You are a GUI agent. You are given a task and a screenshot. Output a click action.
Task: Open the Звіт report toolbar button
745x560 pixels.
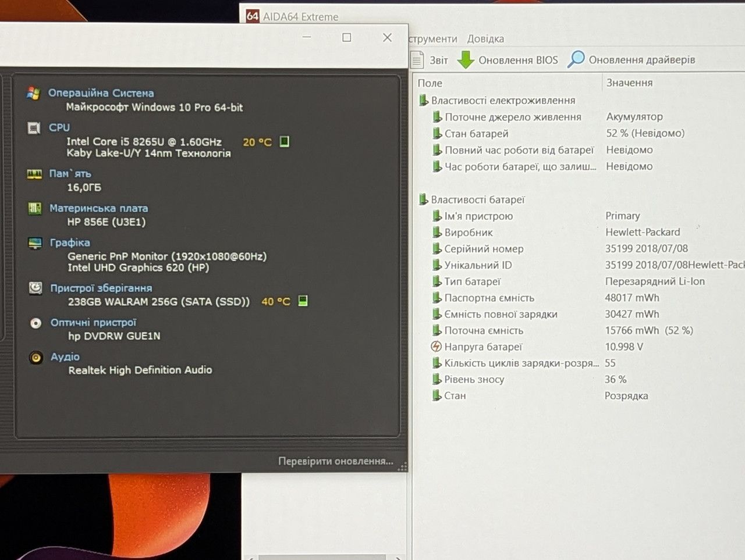430,60
